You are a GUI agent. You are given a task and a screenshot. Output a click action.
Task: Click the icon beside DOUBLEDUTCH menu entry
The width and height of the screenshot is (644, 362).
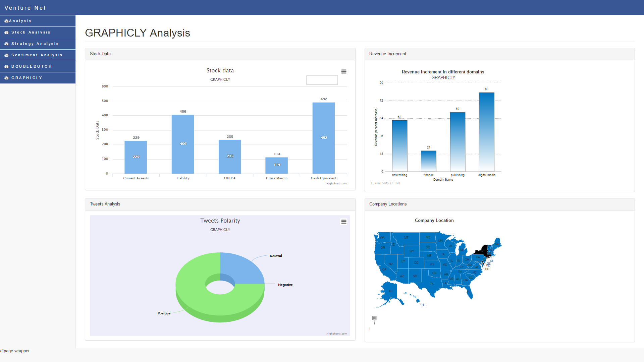point(6,67)
